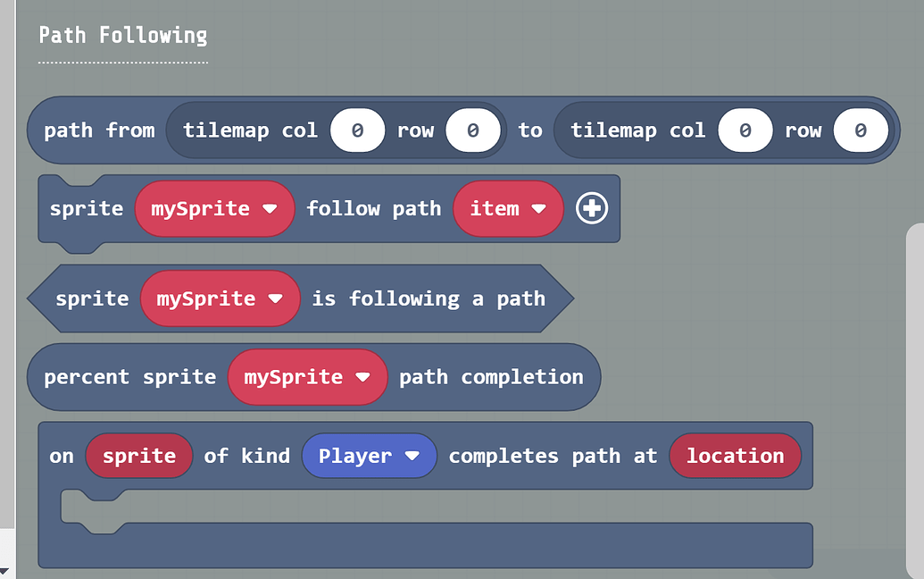The width and height of the screenshot is (924, 579).
Task: Open the Player sprite kind dropdown
Action: tap(369, 456)
